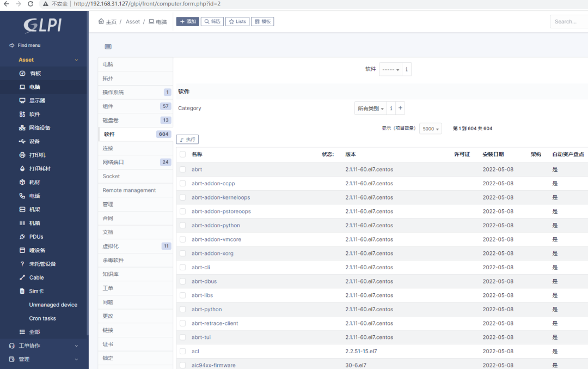The height and width of the screenshot is (369, 588).
Task: Click the GLPI logo
Action: 42,26
